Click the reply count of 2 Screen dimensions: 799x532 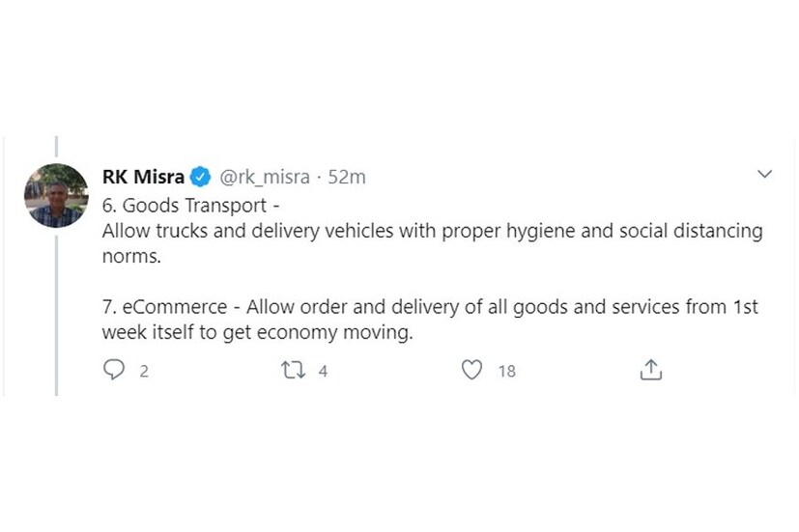(144, 371)
